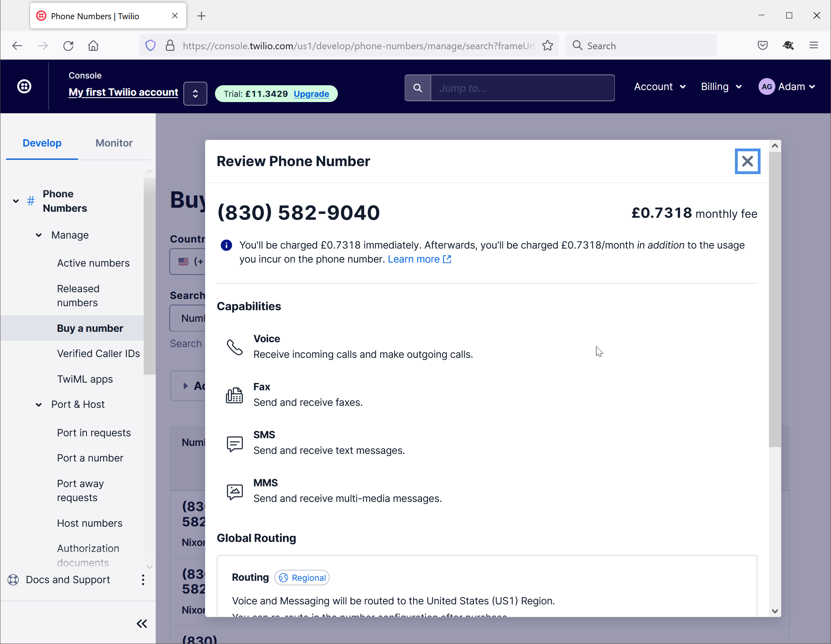This screenshot has height=644, width=831.
Task: Expand the Account dropdown menu
Action: [x=660, y=87]
